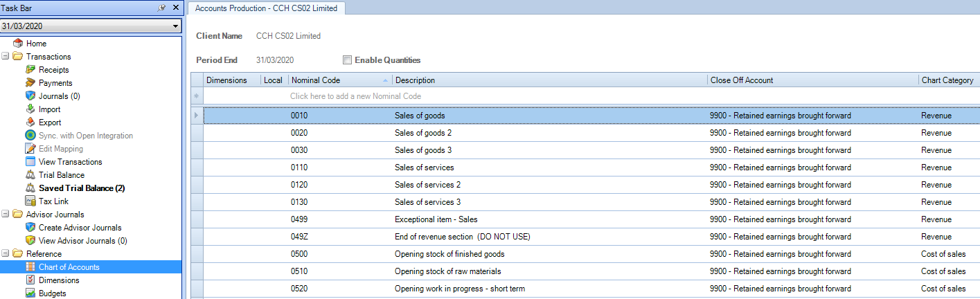Sort by Close Off Account column header
Image resolution: width=980 pixels, height=299 pixels.
click(813, 80)
